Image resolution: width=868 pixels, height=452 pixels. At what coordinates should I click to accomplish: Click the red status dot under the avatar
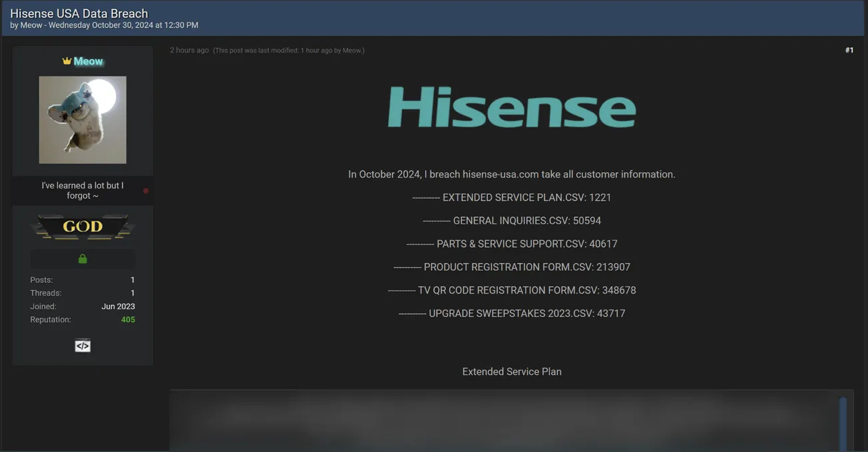[x=146, y=191]
